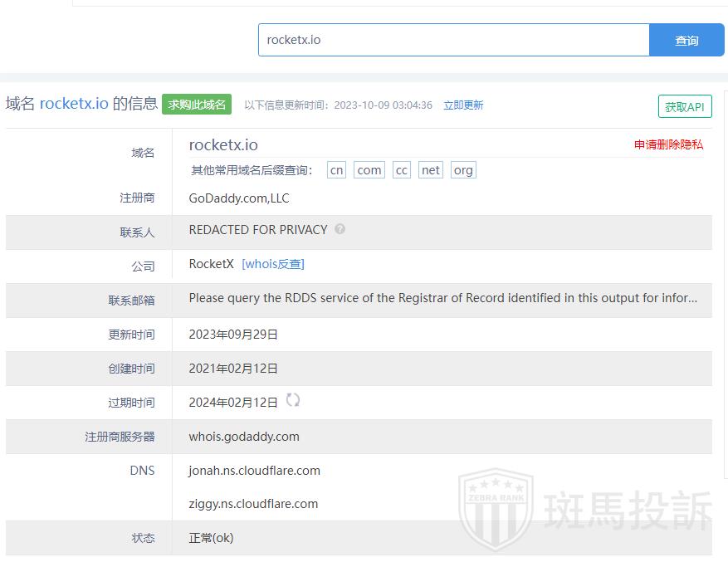
Task: Click the jonah.ns.cloudflare.com DNS entry
Action: pos(254,471)
